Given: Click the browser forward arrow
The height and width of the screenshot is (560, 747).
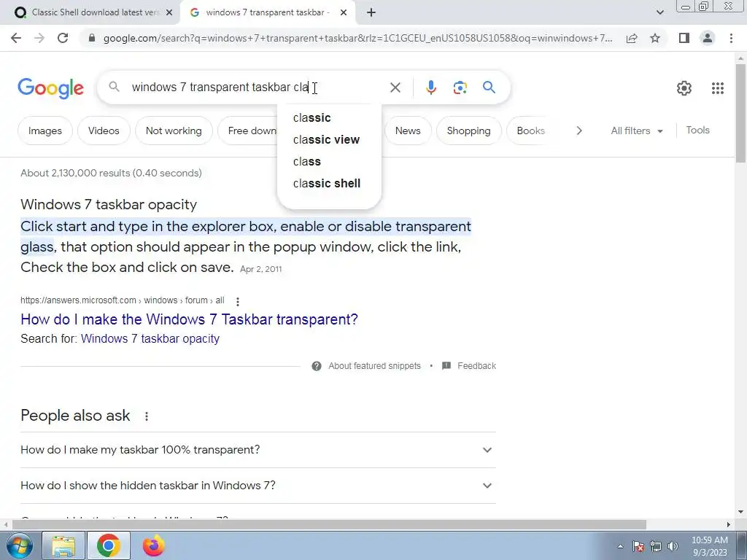Looking at the screenshot, I should pyautogui.click(x=39, y=38).
